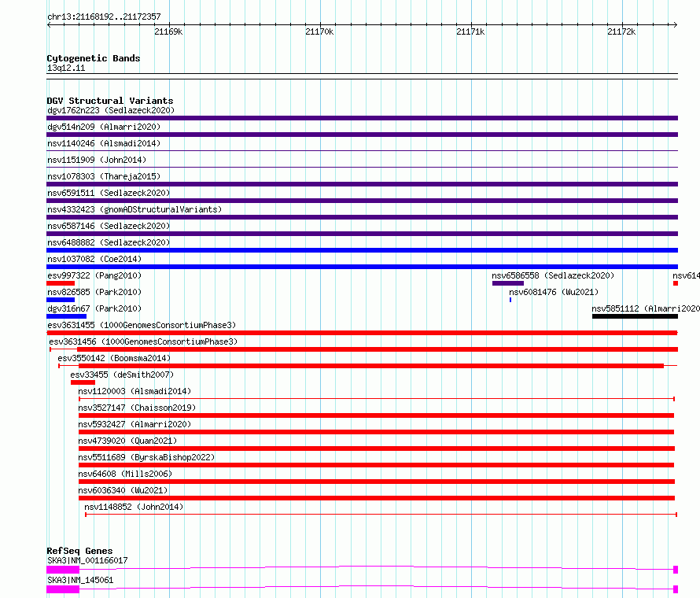The image size is (700, 598).
Task: Select the dgv316n67 blue variant bar
Action: point(66,316)
